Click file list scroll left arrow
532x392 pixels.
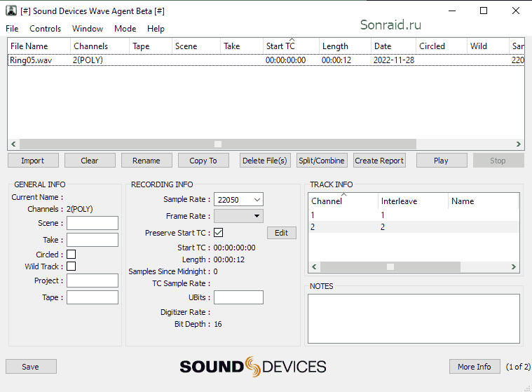pyautogui.click(x=13, y=144)
